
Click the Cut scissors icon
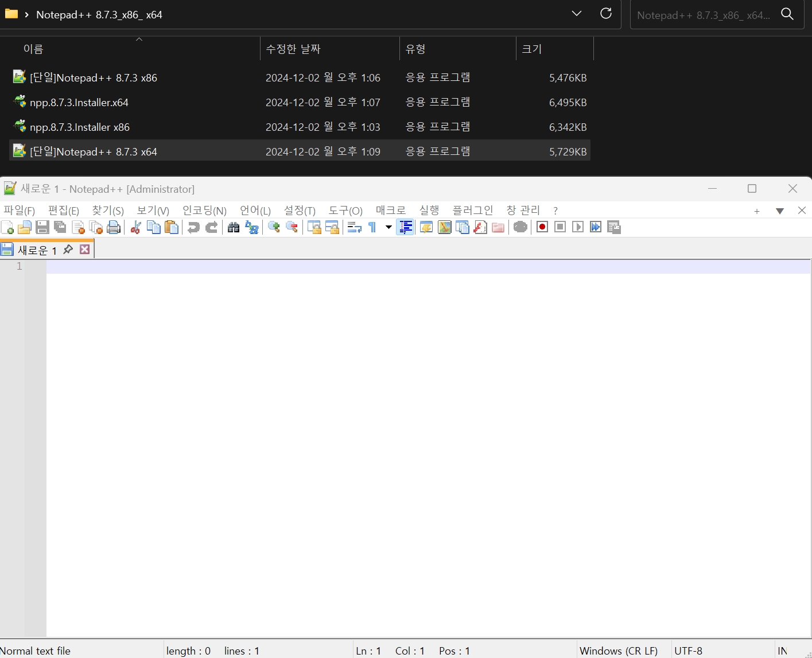click(x=136, y=227)
